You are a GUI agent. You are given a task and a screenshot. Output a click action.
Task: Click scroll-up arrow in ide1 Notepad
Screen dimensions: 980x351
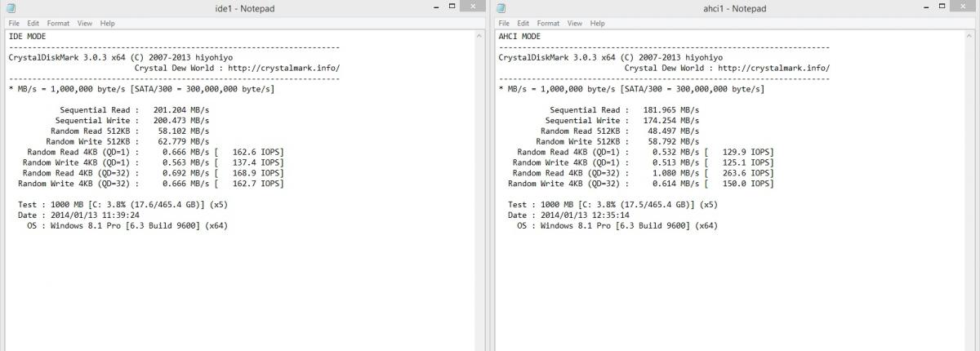[479, 36]
